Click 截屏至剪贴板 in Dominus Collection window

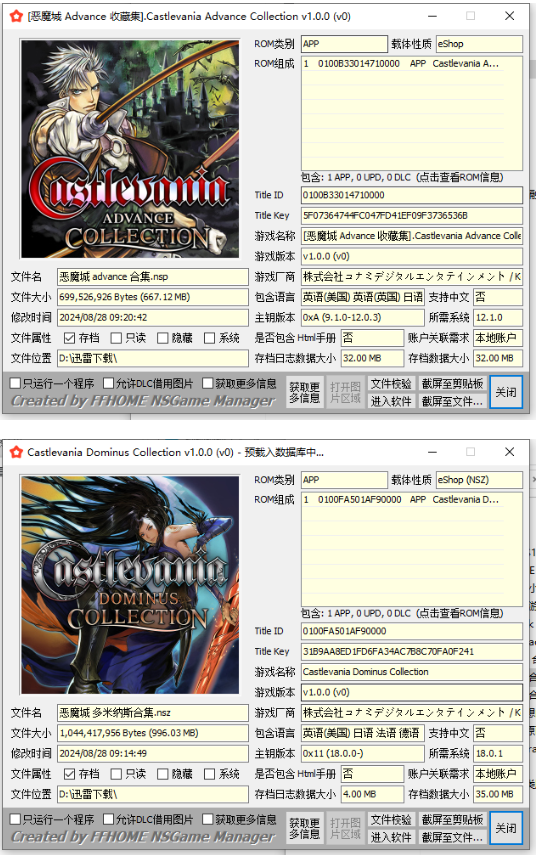(452, 819)
